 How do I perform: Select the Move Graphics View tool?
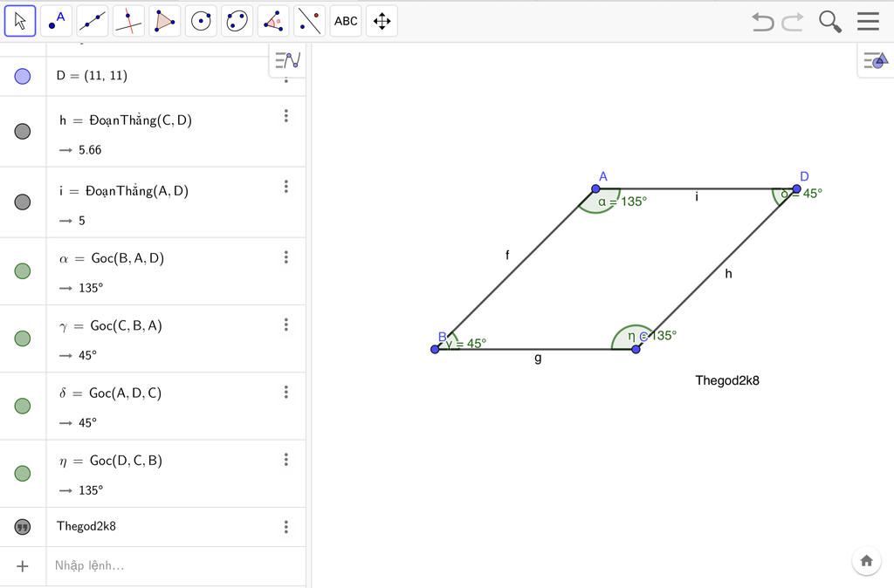[382, 21]
